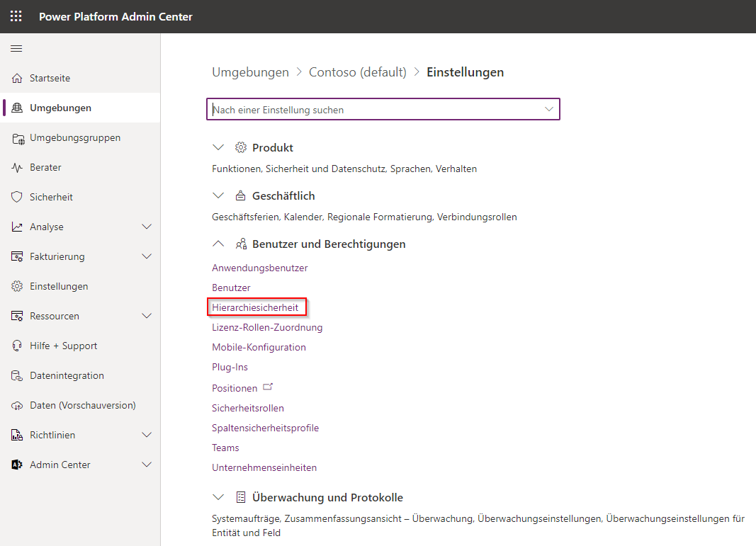The image size is (756, 546).
Task: Open the settings search dropdown arrow
Action: pyautogui.click(x=548, y=109)
